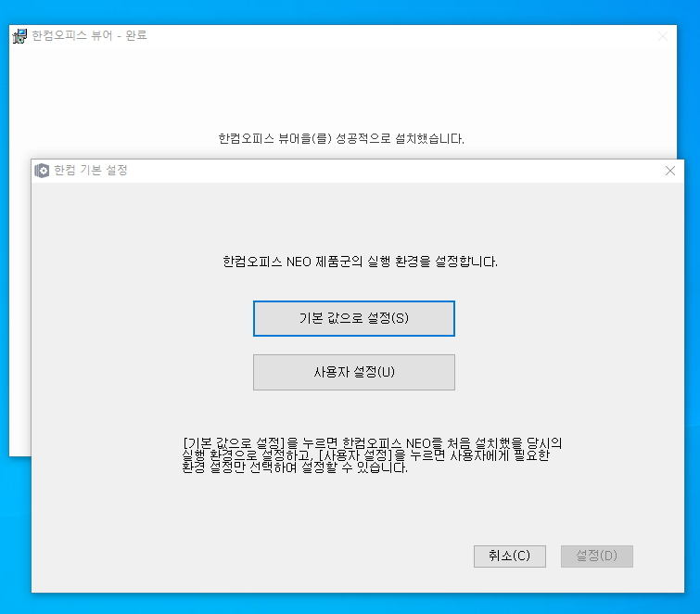Viewport: 700px width, 614px height.
Task: Click the greyed-out 설정(D) button
Action: point(596,556)
